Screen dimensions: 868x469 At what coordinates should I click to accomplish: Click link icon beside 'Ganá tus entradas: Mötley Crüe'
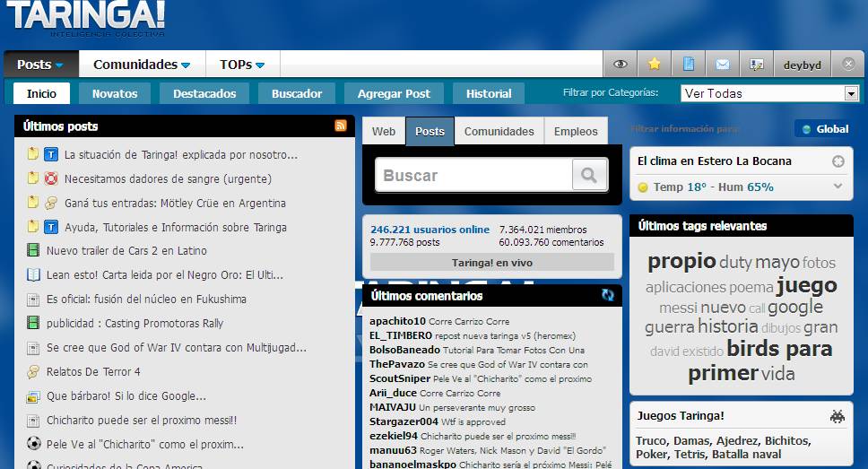click(x=51, y=204)
